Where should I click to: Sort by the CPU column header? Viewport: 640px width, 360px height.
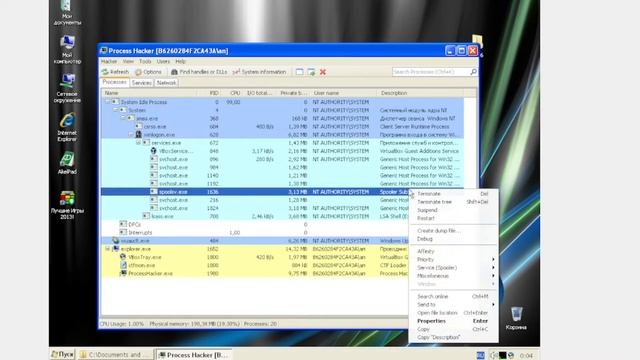(232, 93)
